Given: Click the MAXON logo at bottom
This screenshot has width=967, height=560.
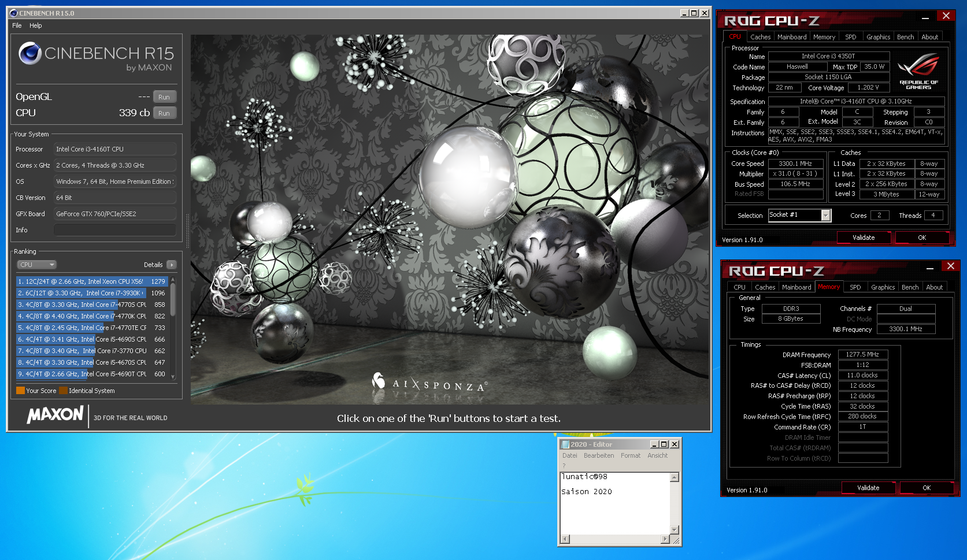Looking at the screenshot, I should click(55, 415).
